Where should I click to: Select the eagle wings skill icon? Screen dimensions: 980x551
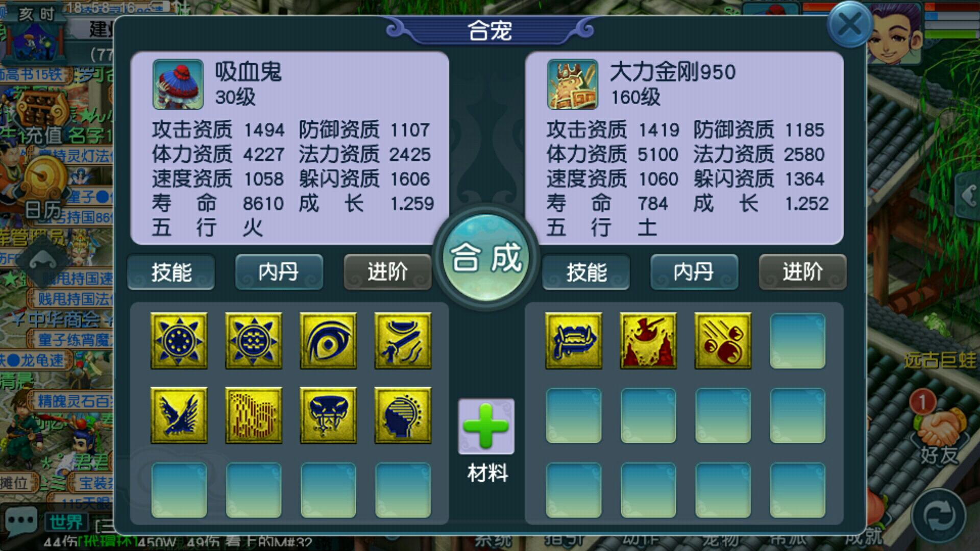coord(179,415)
